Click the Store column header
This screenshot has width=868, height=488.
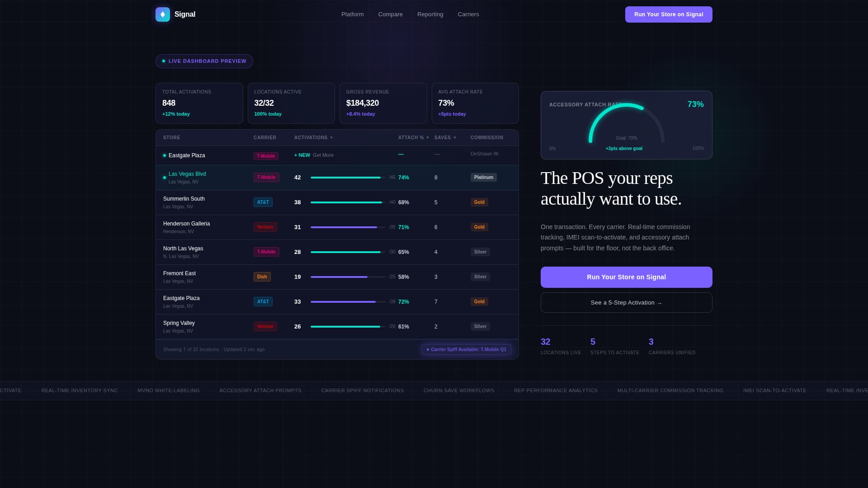(171, 137)
